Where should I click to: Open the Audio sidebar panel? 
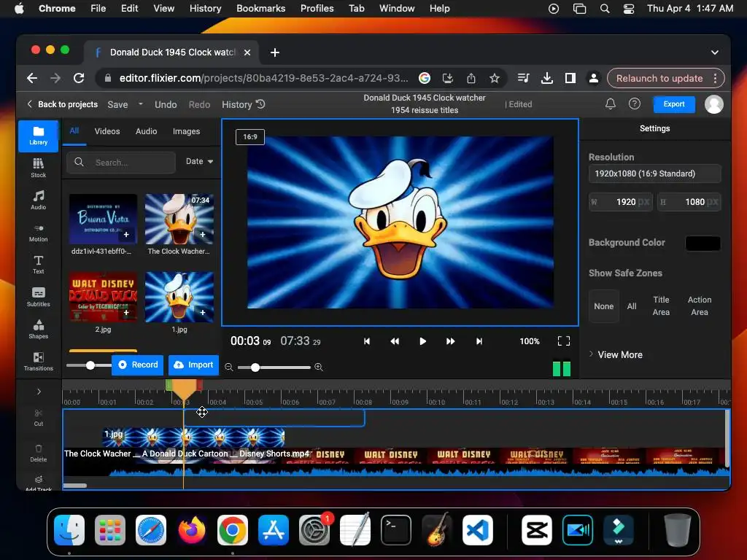pyautogui.click(x=38, y=200)
